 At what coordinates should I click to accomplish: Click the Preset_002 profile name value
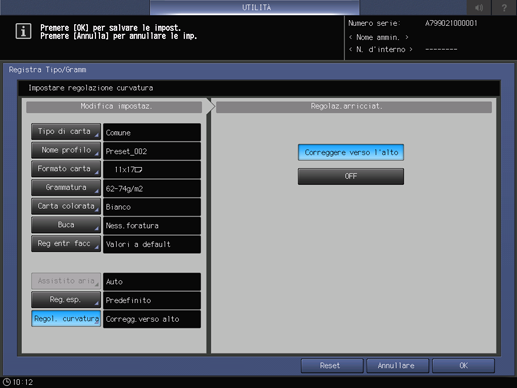coord(152,151)
